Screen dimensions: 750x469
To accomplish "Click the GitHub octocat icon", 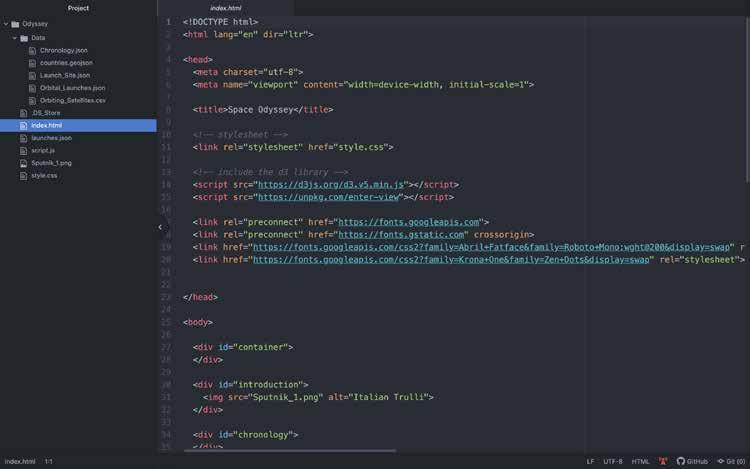I will (x=681, y=461).
